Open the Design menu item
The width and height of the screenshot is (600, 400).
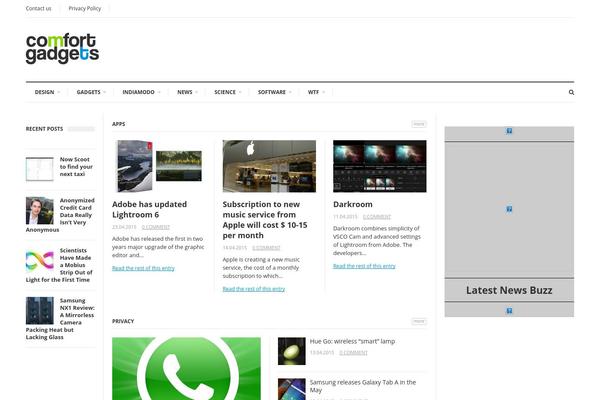click(44, 92)
